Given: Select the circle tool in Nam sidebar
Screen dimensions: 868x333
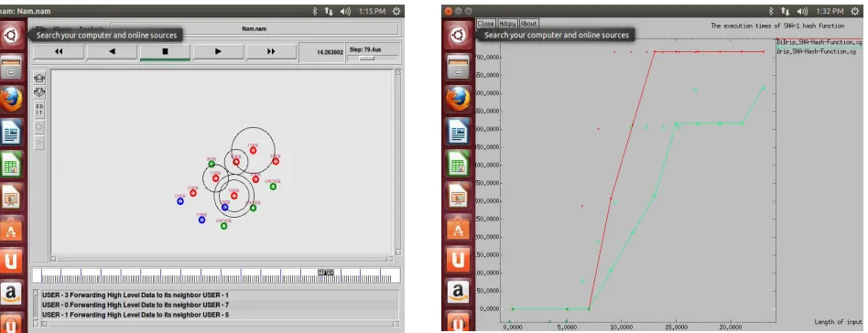Looking at the screenshot, I should coord(39,126).
